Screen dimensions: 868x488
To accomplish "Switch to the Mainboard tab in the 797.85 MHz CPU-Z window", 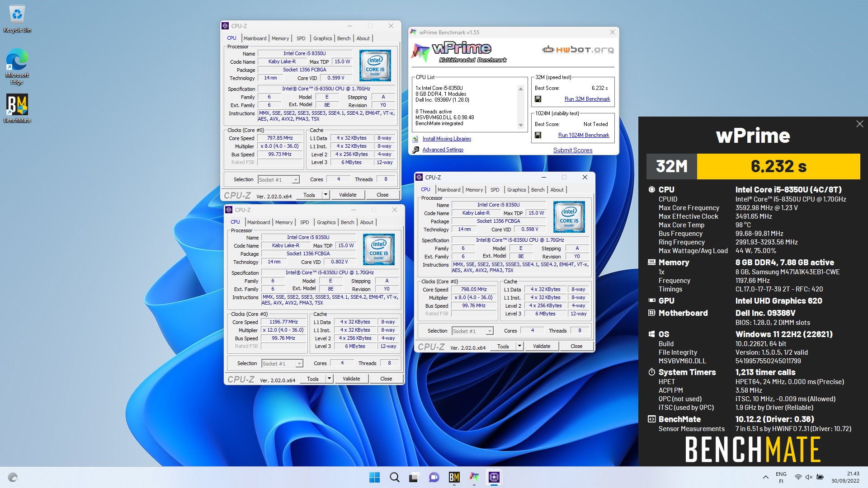I will tap(255, 38).
